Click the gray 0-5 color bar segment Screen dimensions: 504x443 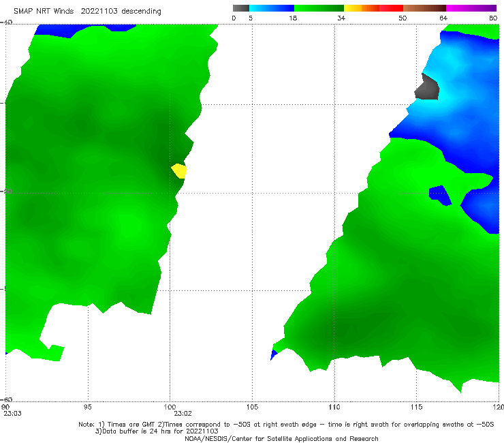tap(241, 8)
